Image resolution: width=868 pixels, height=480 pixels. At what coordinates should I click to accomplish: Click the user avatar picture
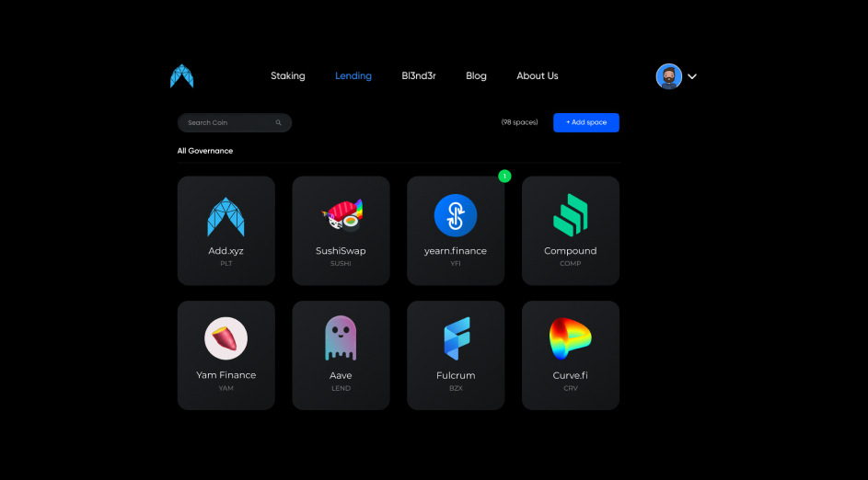[668, 76]
